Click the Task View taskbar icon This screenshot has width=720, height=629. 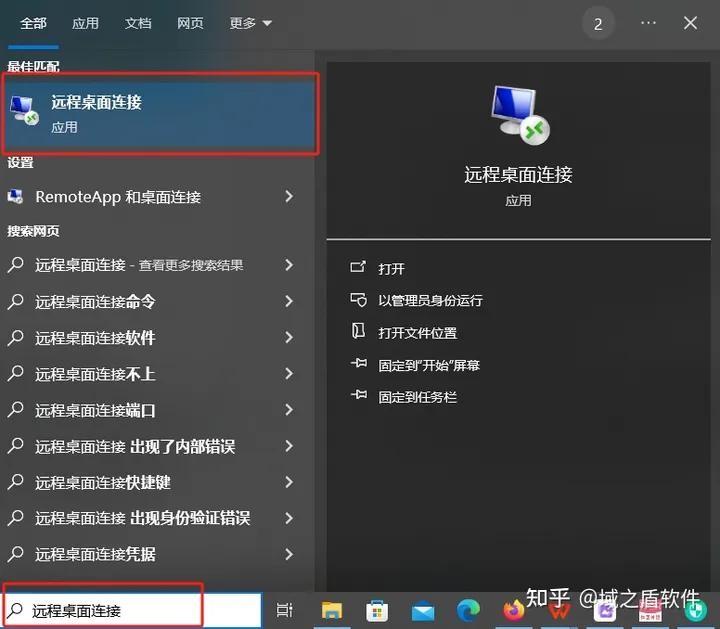(285, 610)
